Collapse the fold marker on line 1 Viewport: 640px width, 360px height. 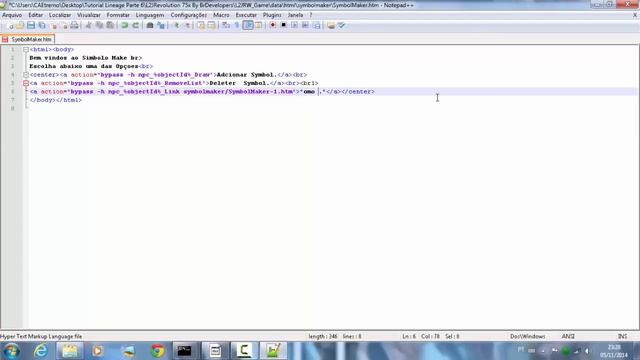(26, 49)
